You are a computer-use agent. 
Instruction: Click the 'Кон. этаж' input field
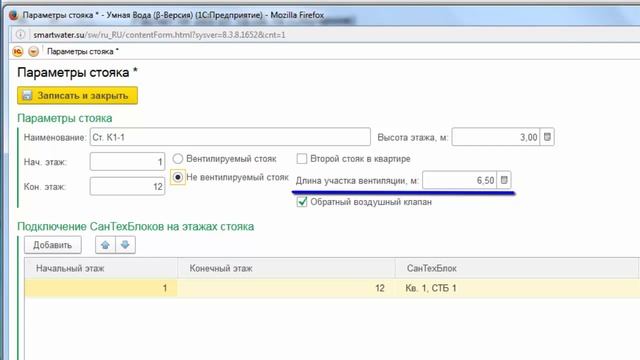(x=127, y=187)
